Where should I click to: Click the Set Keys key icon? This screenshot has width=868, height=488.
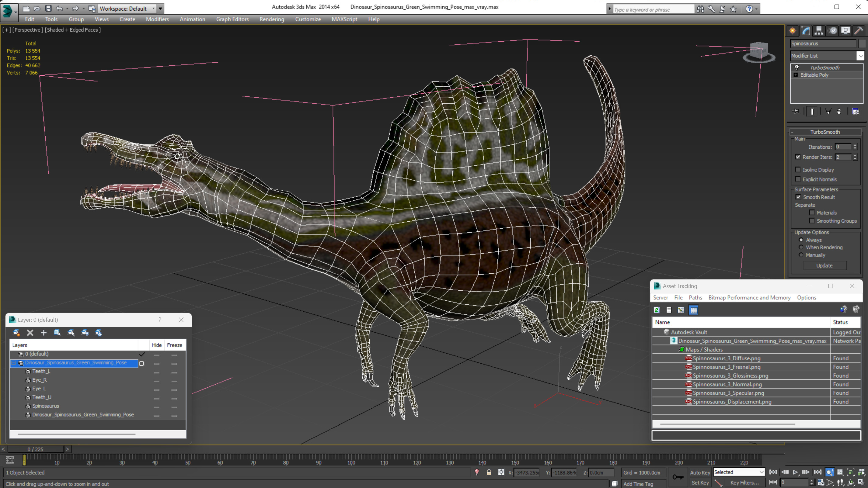click(678, 477)
